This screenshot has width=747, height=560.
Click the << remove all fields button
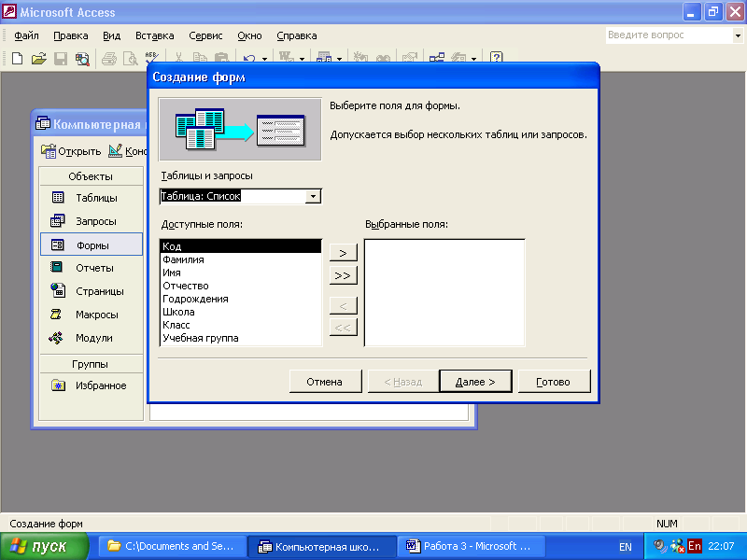pyautogui.click(x=343, y=328)
